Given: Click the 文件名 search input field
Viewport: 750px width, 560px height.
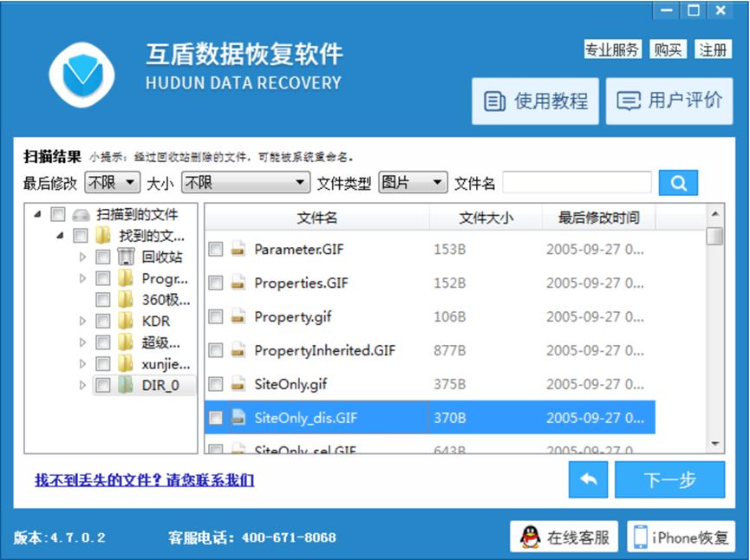Looking at the screenshot, I should click(x=577, y=183).
